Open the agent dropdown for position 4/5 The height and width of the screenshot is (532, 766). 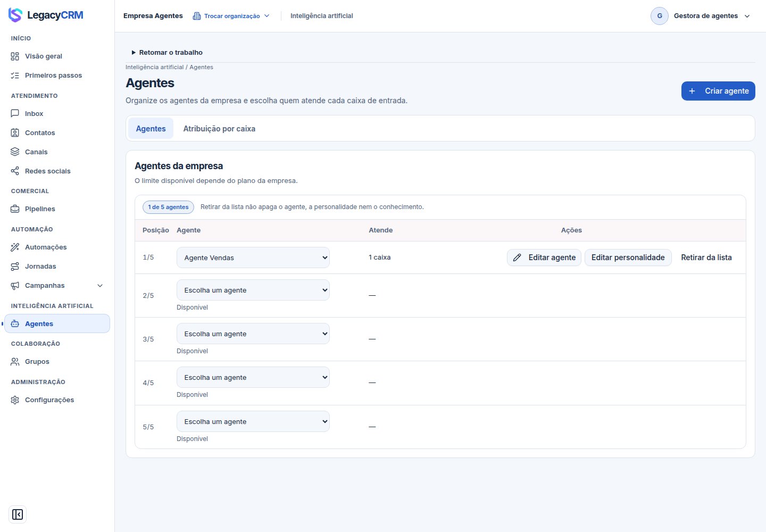pyautogui.click(x=253, y=377)
